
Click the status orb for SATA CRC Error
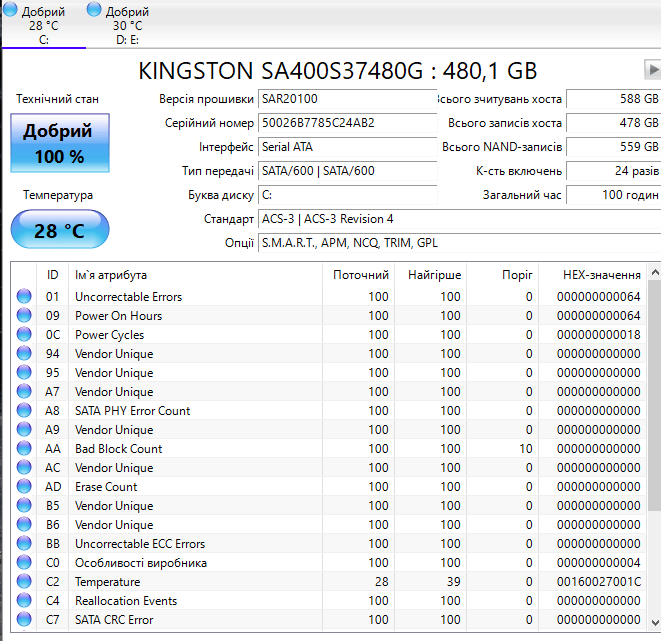[x=24, y=619]
